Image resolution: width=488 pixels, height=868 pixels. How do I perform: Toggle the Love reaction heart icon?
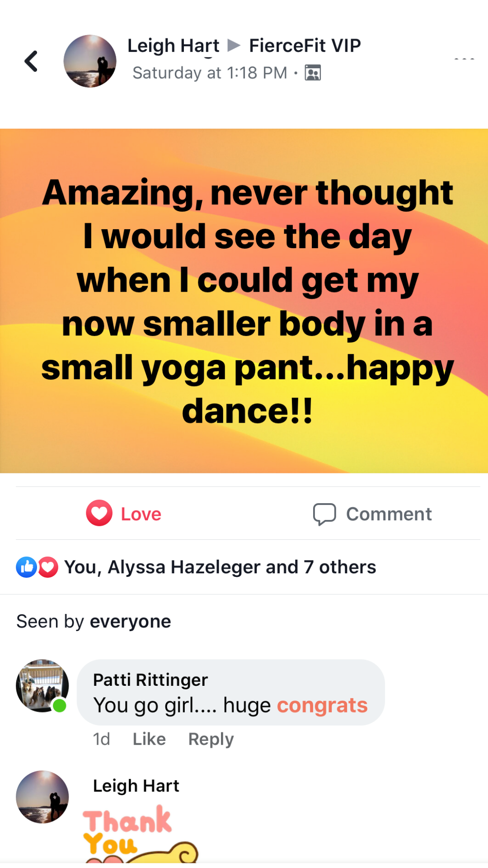click(99, 513)
